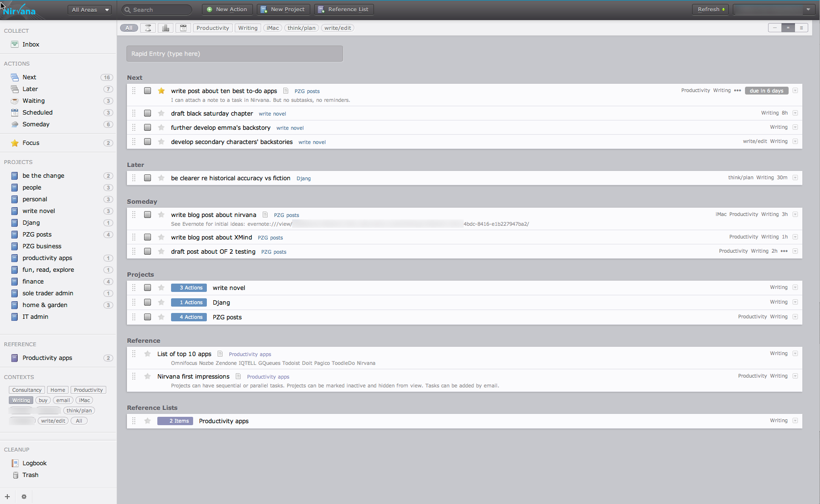
Task: Mark 'further develop emma's backstory' as complete
Action: coord(148,127)
